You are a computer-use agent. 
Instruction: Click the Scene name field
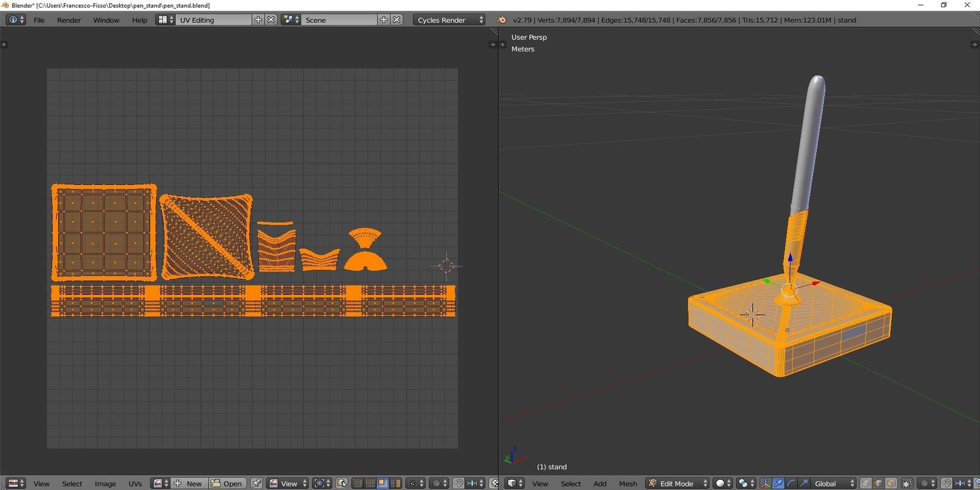(x=340, y=20)
